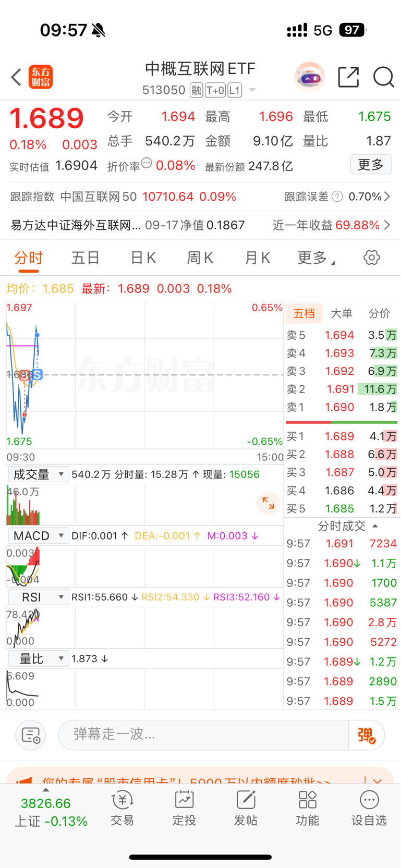Open the 功能 functions grid icon

pos(307,809)
